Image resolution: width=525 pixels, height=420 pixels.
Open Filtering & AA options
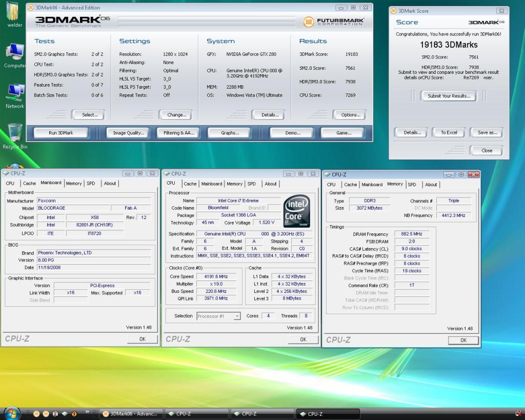178,133
